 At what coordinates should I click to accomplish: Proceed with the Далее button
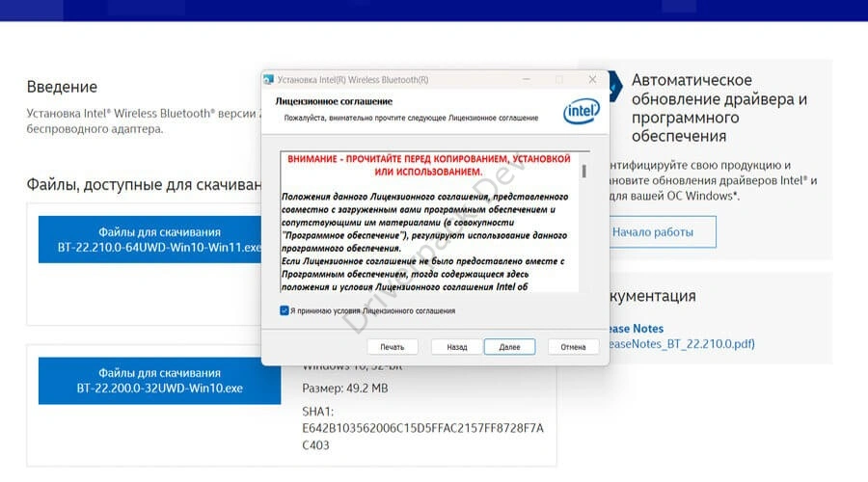tap(509, 347)
